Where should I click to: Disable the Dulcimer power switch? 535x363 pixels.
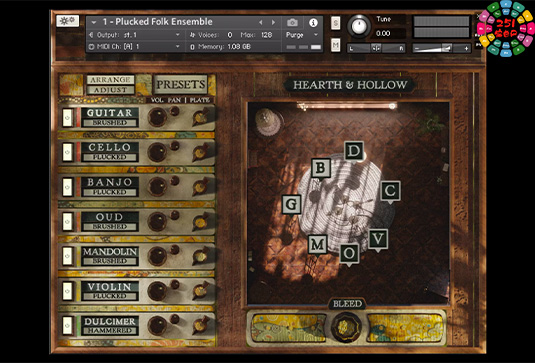coord(67,325)
